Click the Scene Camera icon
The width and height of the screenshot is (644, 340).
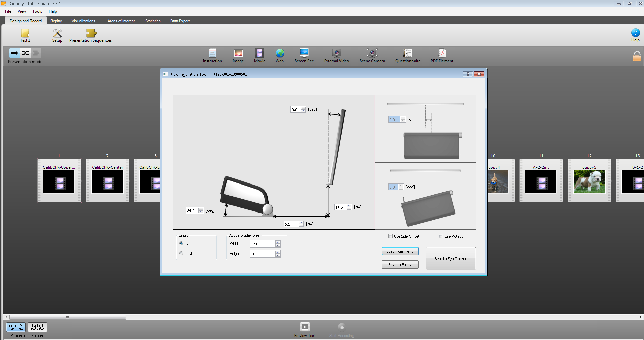[372, 53]
